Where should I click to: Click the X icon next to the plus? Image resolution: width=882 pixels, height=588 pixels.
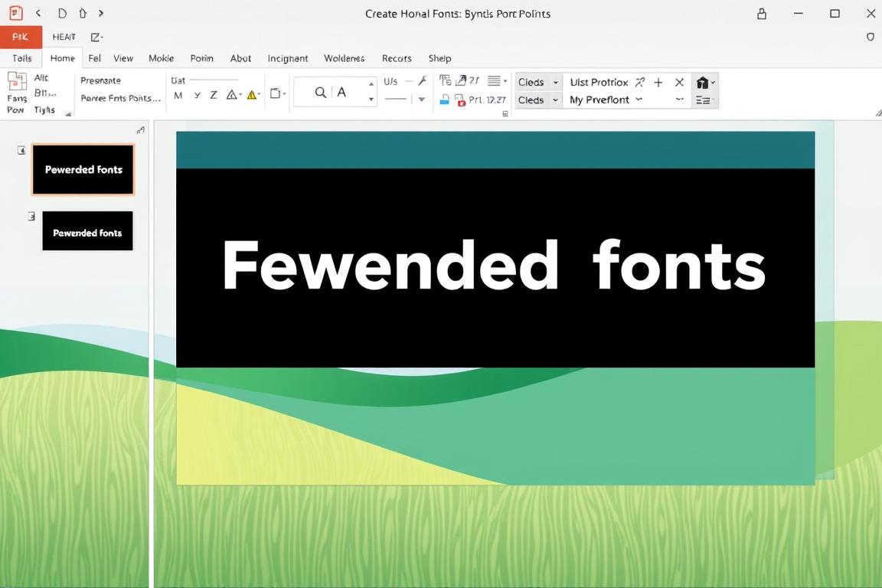click(x=679, y=82)
